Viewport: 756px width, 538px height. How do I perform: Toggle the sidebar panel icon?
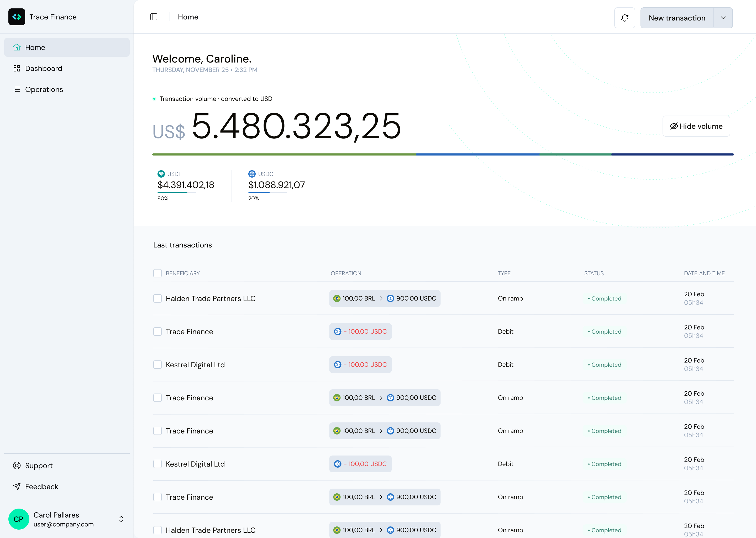tap(154, 17)
